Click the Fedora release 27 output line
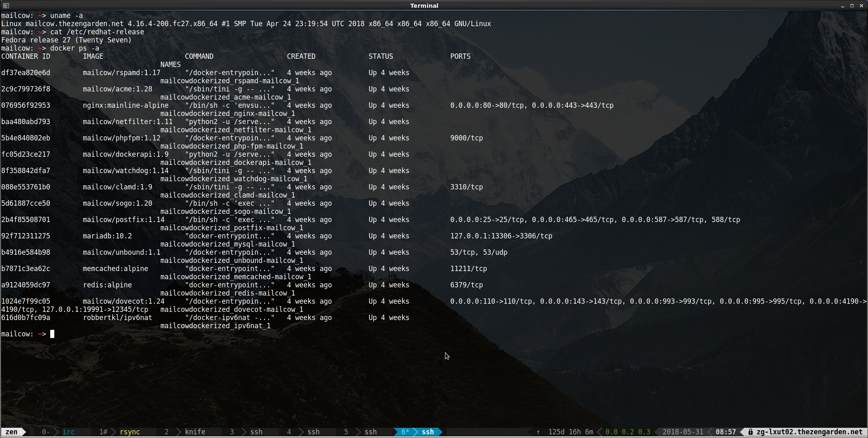 coord(67,40)
